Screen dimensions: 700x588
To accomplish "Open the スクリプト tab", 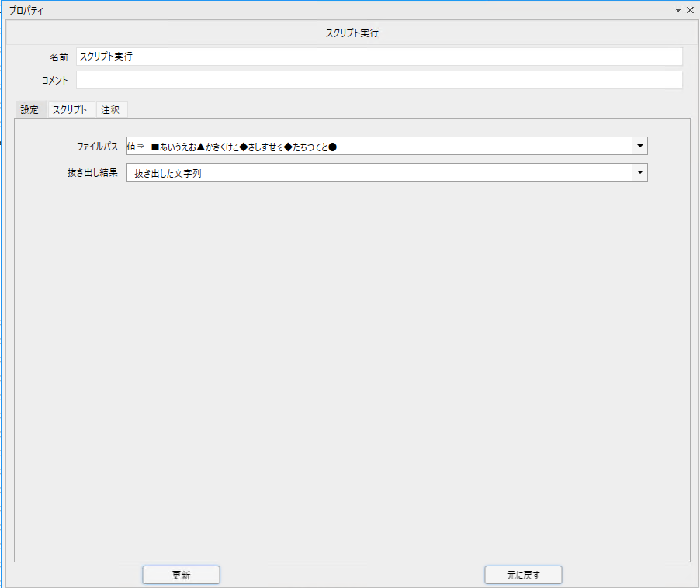I will pyautogui.click(x=70, y=109).
